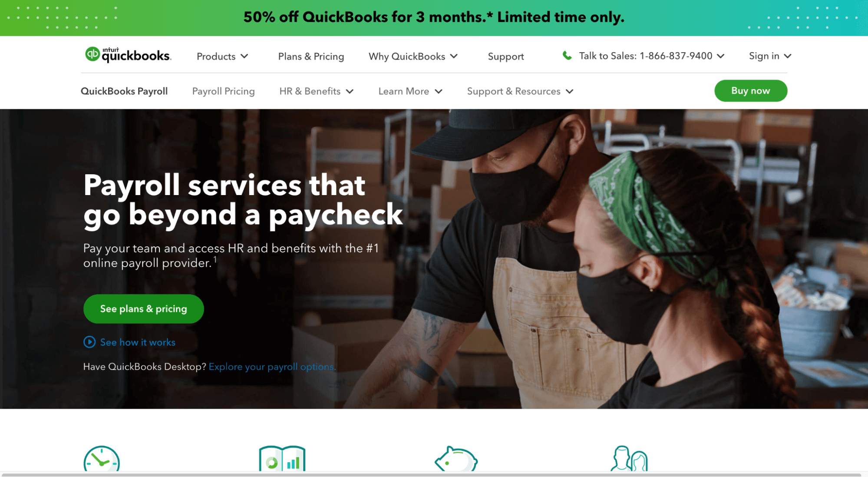
Task: Go to Plans & Pricing
Action: point(311,56)
